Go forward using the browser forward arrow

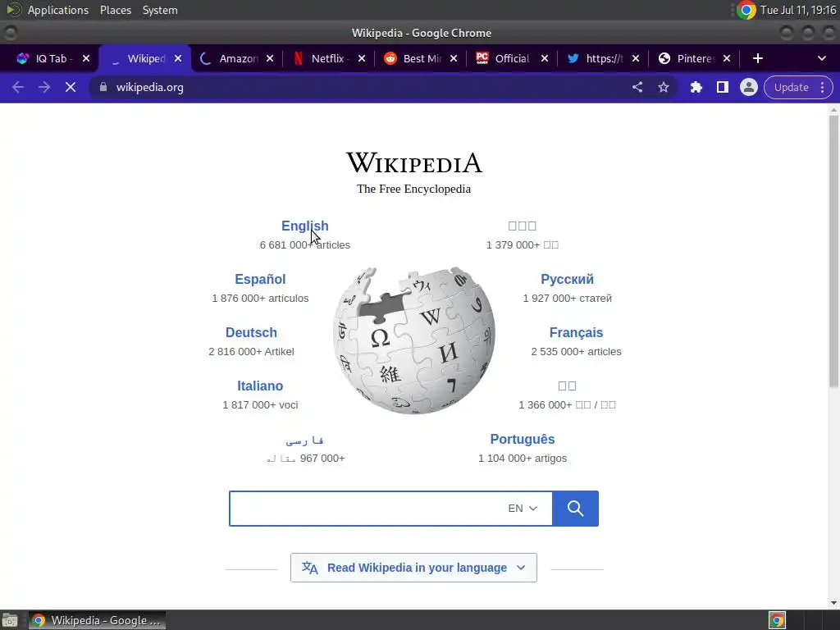44,87
